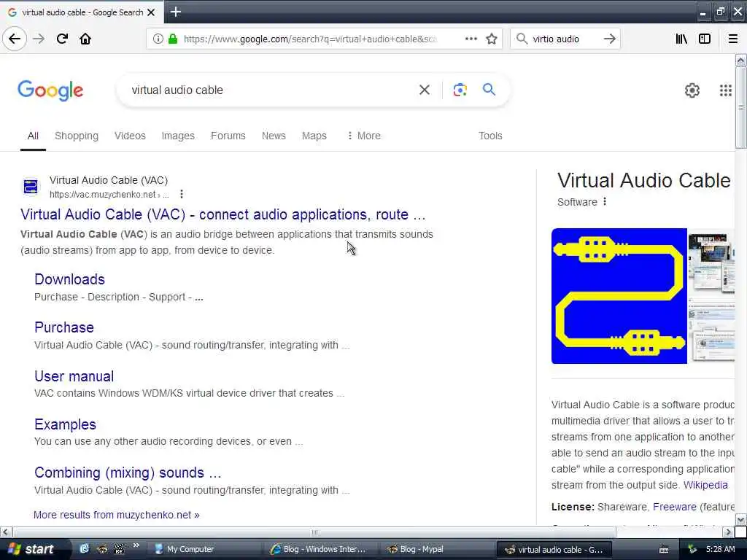Click the browser forward arrow
This screenshot has height=560, width=747.
[x=39, y=39]
